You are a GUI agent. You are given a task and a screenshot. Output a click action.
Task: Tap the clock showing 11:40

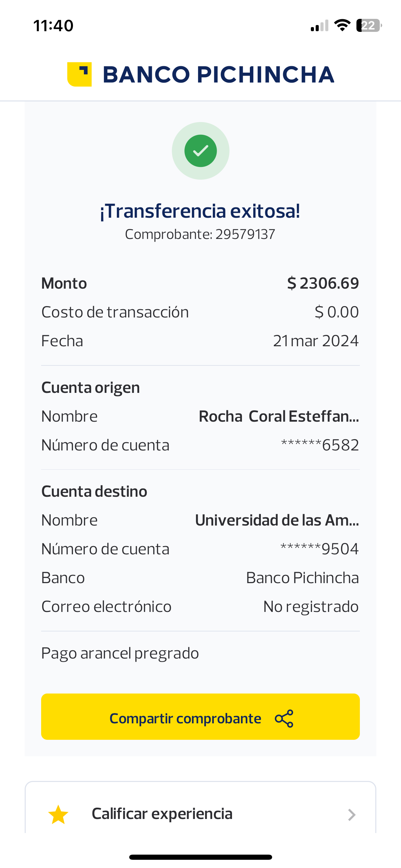pos(53,26)
